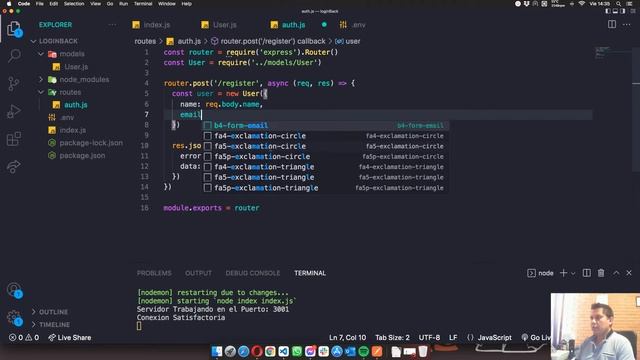This screenshot has height=360, width=640.
Task: Open Visual Studio Code in the Dock
Action: pyautogui.click(x=283, y=351)
